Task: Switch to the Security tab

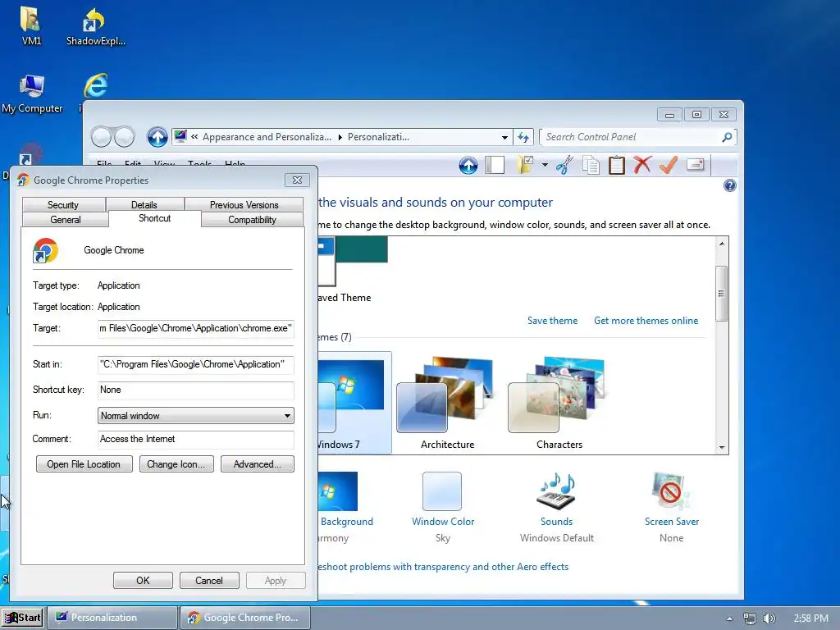Action: tap(63, 204)
